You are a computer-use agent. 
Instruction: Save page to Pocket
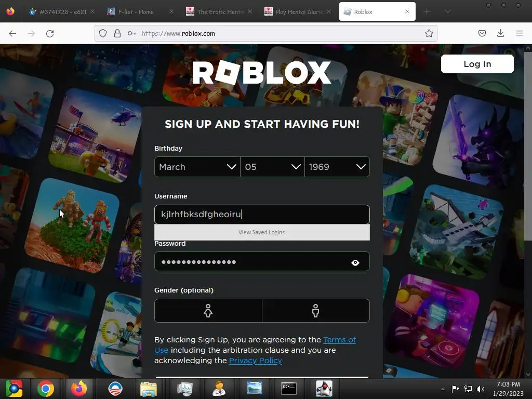pos(482,33)
